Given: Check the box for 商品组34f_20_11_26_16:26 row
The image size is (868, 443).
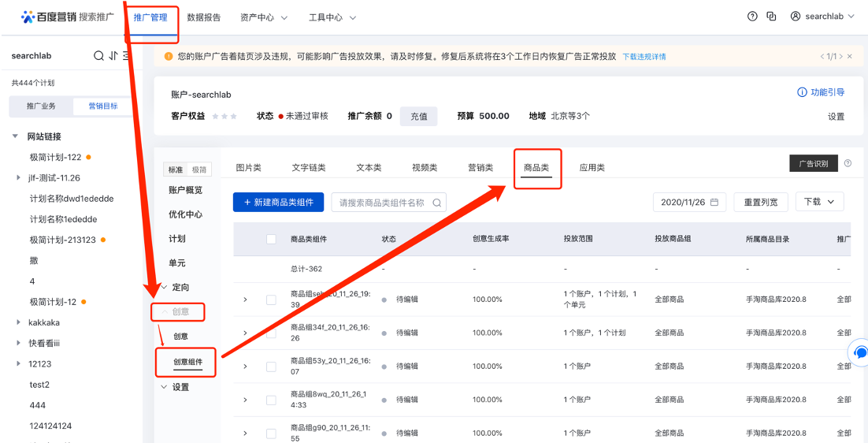Looking at the screenshot, I should pyautogui.click(x=271, y=333).
